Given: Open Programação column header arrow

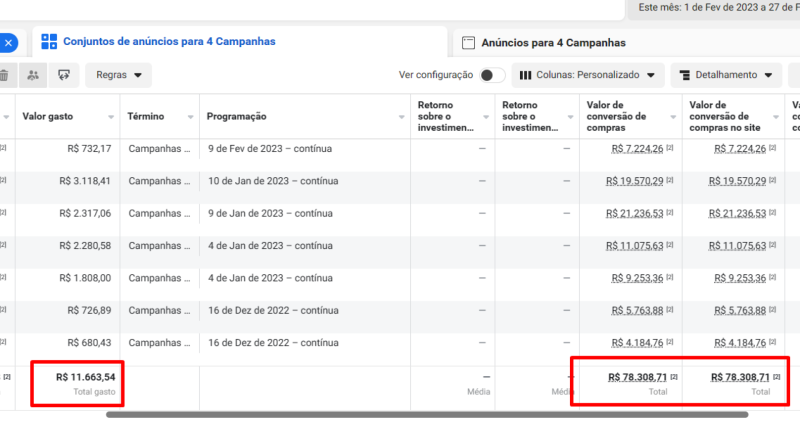Looking at the screenshot, I should [402, 117].
